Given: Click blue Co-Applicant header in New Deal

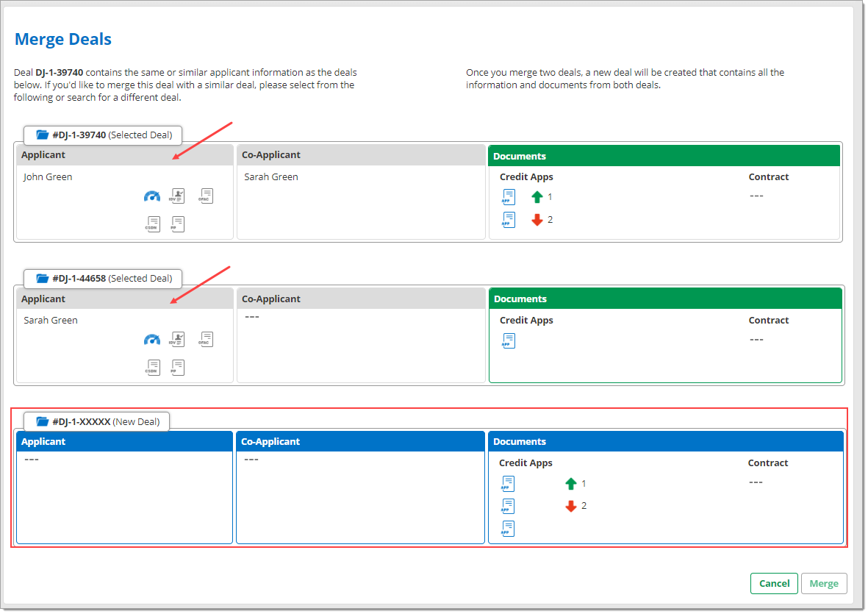Looking at the screenshot, I should pyautogui.click(x=360, y=441).
